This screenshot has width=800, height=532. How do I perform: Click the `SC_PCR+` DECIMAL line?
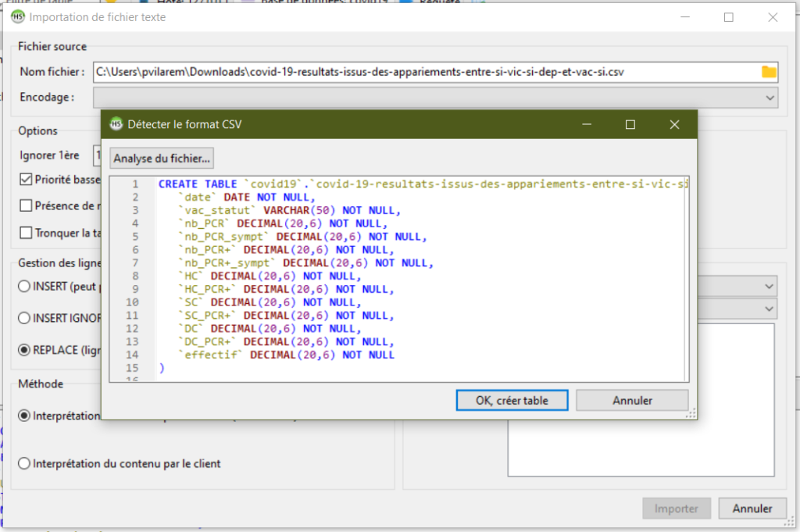point(286,316)
